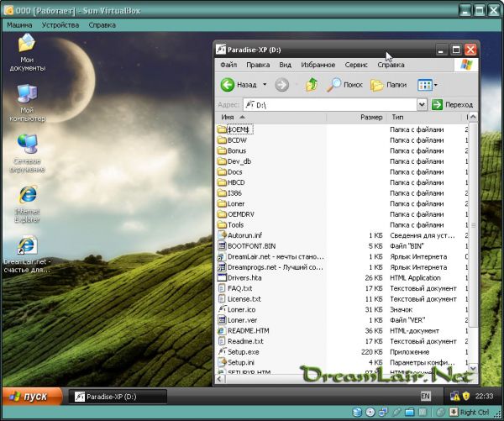Toggle the EN language indicator in taskbar

(426, 396)
